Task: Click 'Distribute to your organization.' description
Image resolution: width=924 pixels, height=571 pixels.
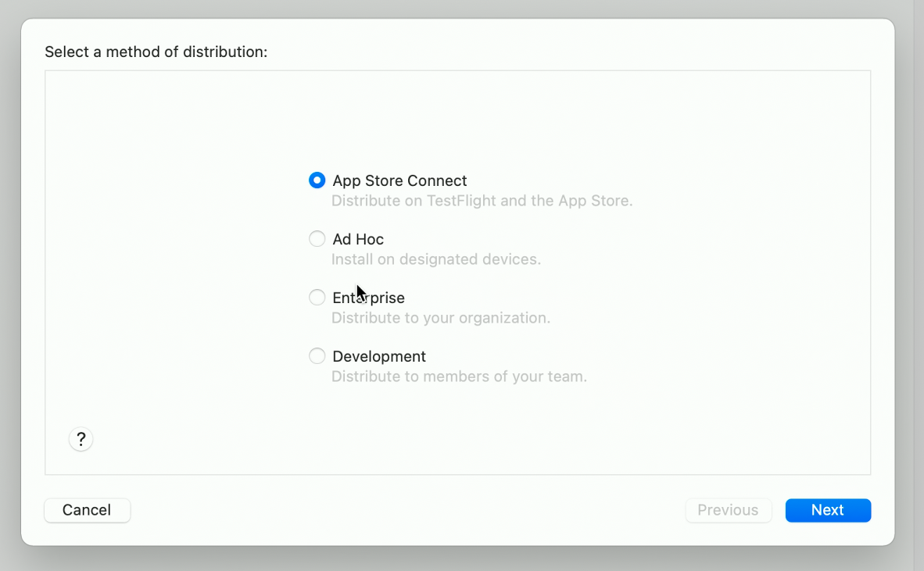Action: point(441,318)
